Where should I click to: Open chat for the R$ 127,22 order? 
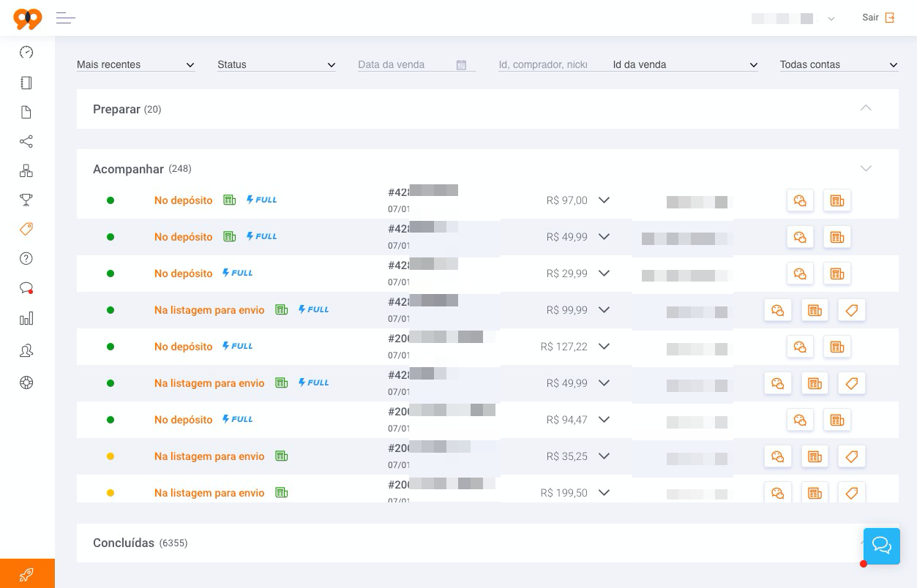[x=800, y=347]
